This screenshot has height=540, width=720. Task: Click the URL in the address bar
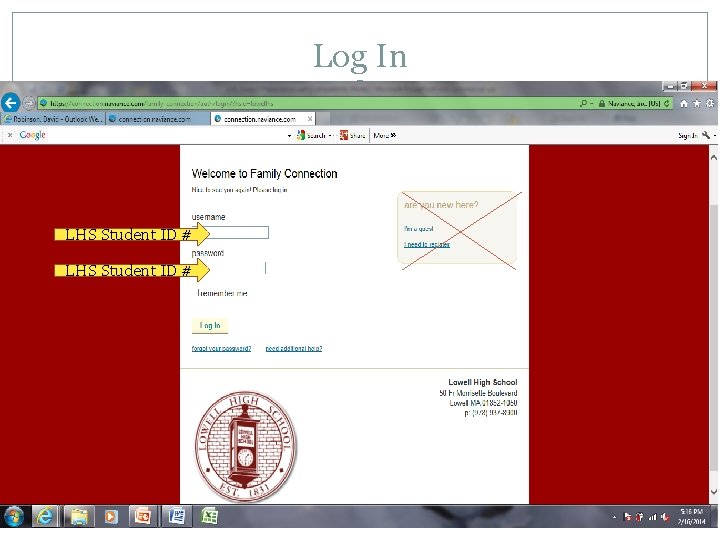pos(161,103)
